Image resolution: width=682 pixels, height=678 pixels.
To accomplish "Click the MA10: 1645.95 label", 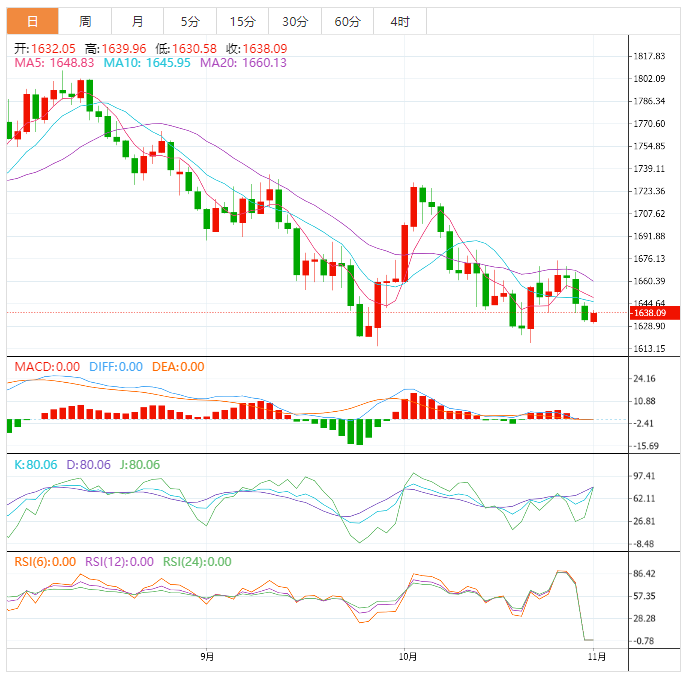I will coord(147,63).
